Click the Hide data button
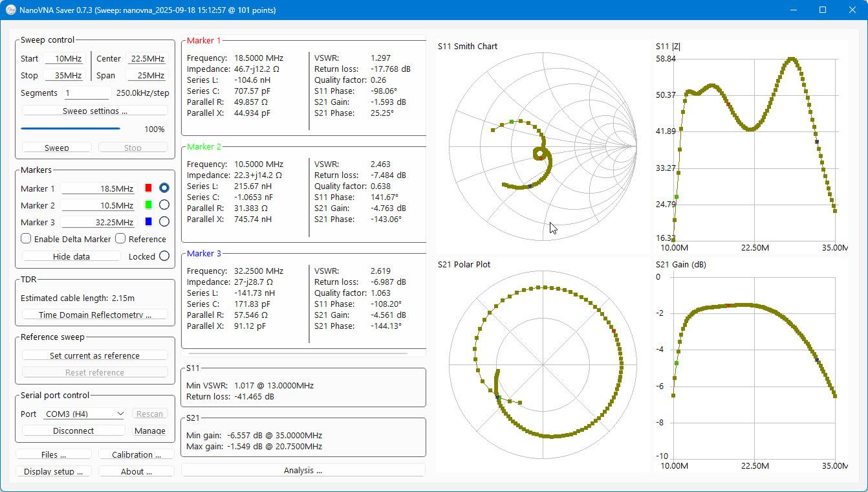This screenshot has width=868, height=492. click(x=71, y=256)
